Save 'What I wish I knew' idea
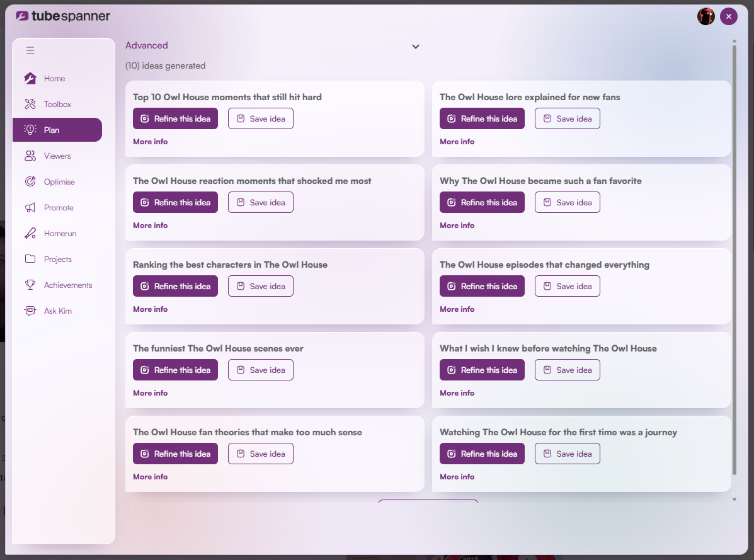Image resolution: width=754 pixels, height=560 pixels. pyautogui.click(x=568, y=370)
